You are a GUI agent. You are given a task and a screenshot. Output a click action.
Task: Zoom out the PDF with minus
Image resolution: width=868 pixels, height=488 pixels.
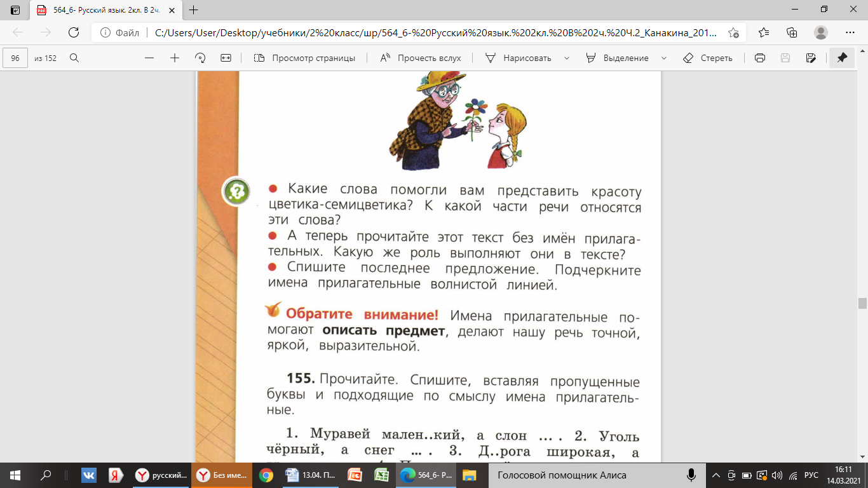149,58
